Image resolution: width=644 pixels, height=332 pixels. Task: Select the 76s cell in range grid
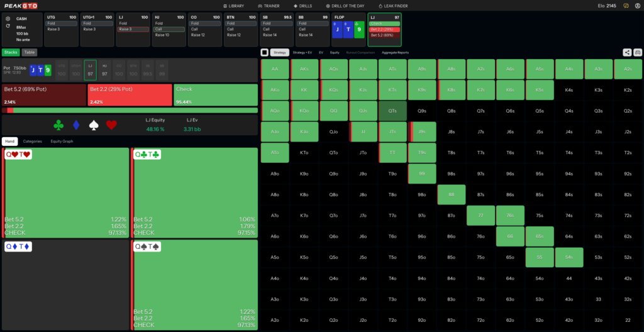tap(510, 215)
